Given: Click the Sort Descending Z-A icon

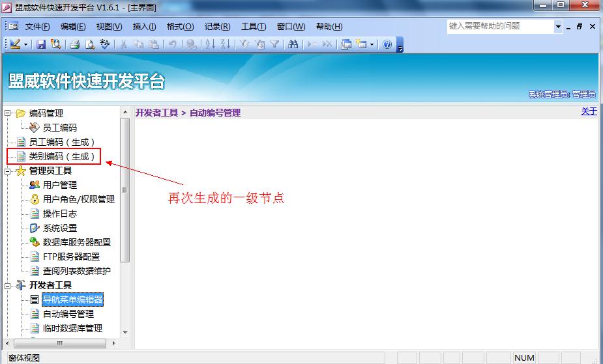Looking at the screenshot, I should click(x=226, y=44).
